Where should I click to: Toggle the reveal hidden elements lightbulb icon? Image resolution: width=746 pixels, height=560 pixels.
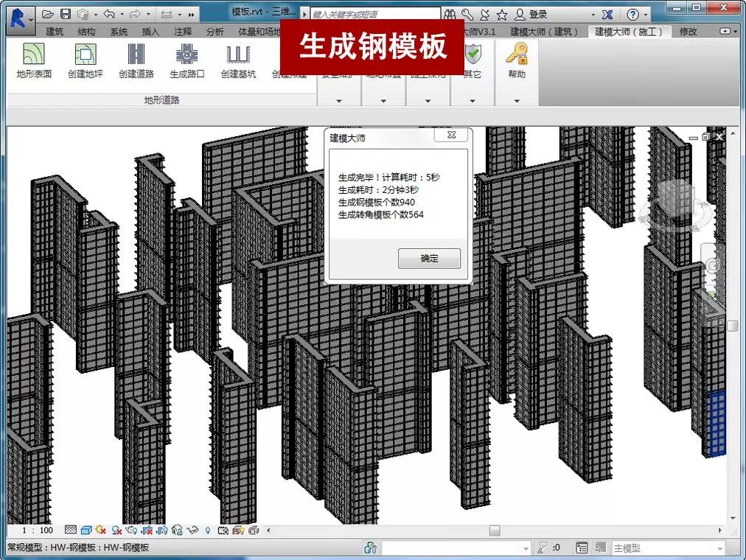207,530
